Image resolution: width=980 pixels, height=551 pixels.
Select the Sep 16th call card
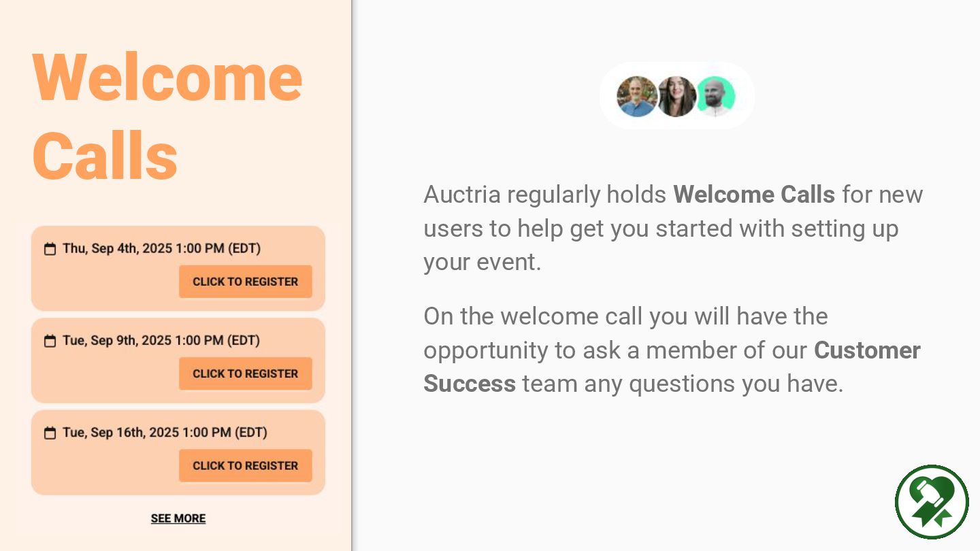[x=178, y=452]
